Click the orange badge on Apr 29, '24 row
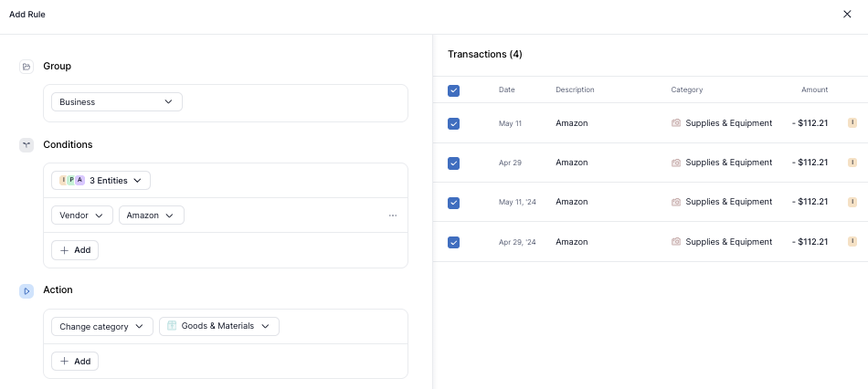This screenshot has width=868, height=389. tap(852, 242)
